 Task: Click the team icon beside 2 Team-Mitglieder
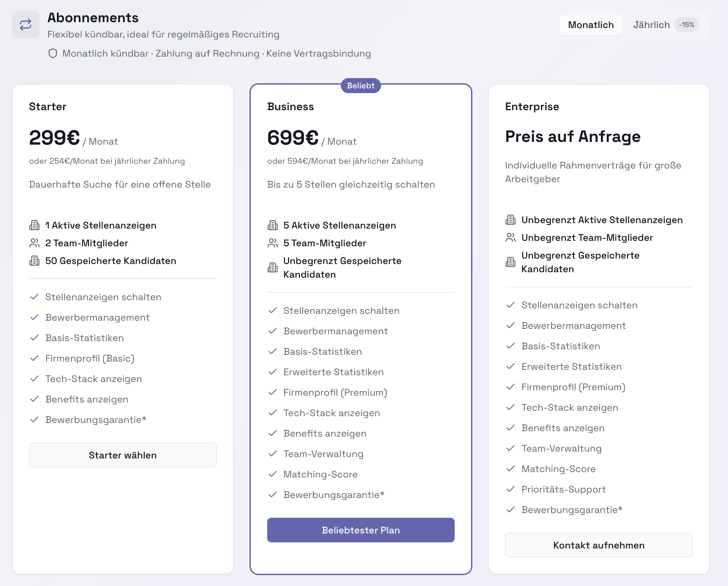click(34, 243)
